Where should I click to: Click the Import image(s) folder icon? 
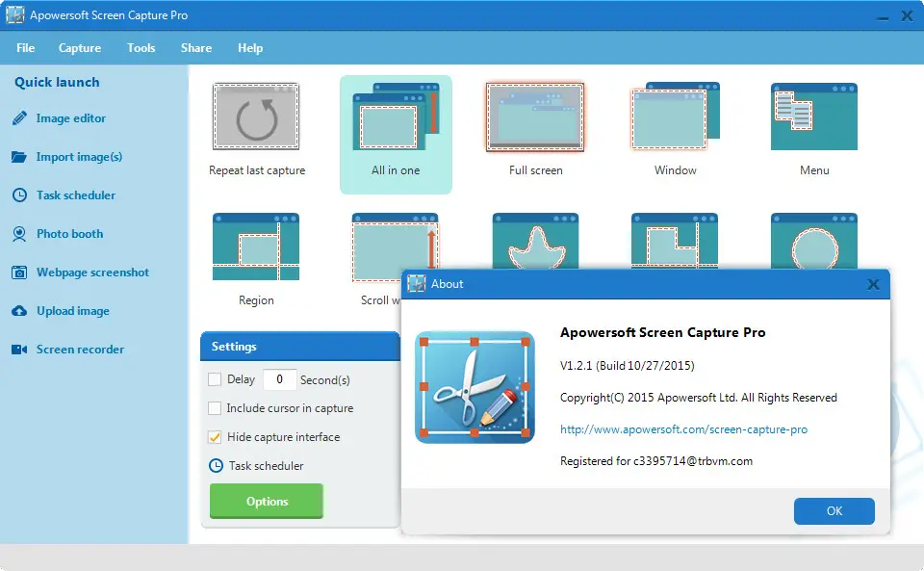click(19, 157)
